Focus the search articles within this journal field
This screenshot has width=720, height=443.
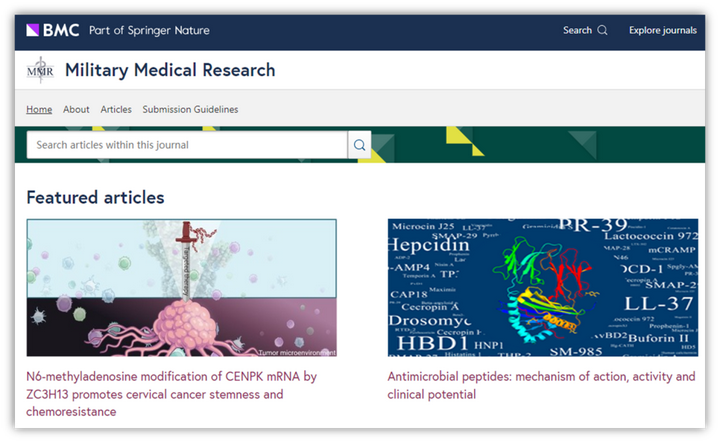187,145
